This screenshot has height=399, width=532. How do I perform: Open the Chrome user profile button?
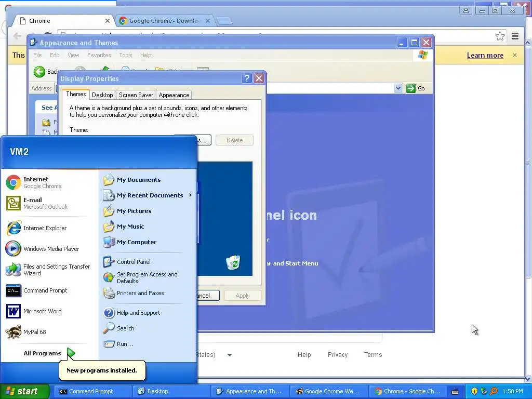pyautogui.click(x=466, y=10)
